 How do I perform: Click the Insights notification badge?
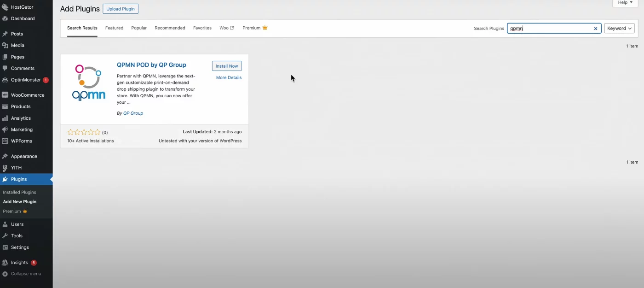coord(34,262)
